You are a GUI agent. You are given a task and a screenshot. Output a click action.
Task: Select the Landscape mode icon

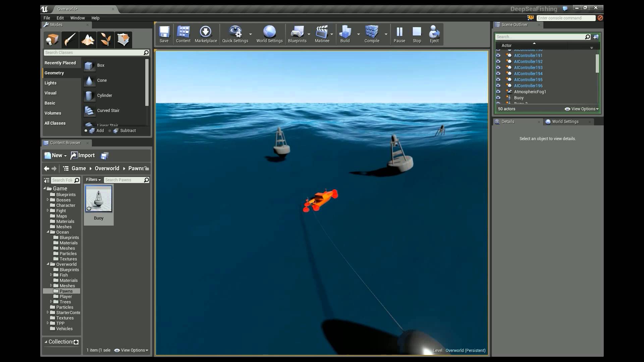point(88,40)
